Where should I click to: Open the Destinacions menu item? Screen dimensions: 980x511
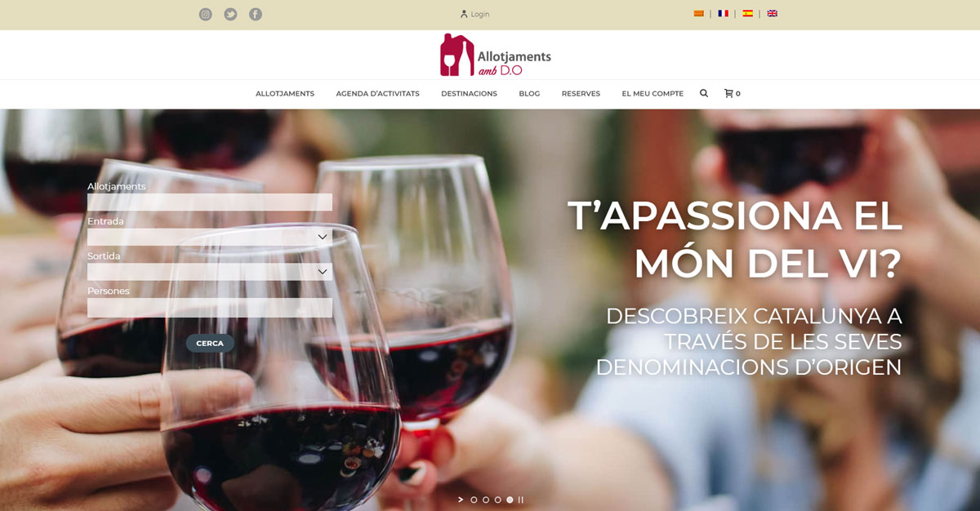click(x=469, y=94)
